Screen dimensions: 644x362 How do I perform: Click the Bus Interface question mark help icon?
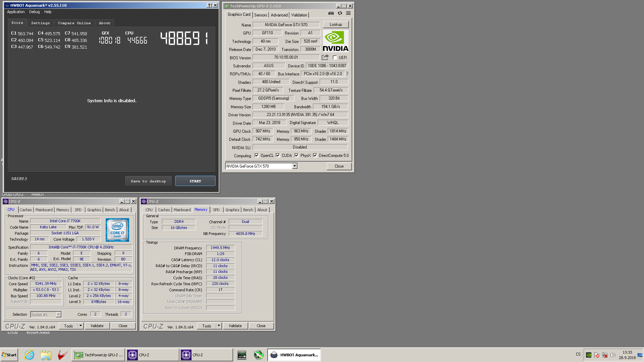[347, 74]
